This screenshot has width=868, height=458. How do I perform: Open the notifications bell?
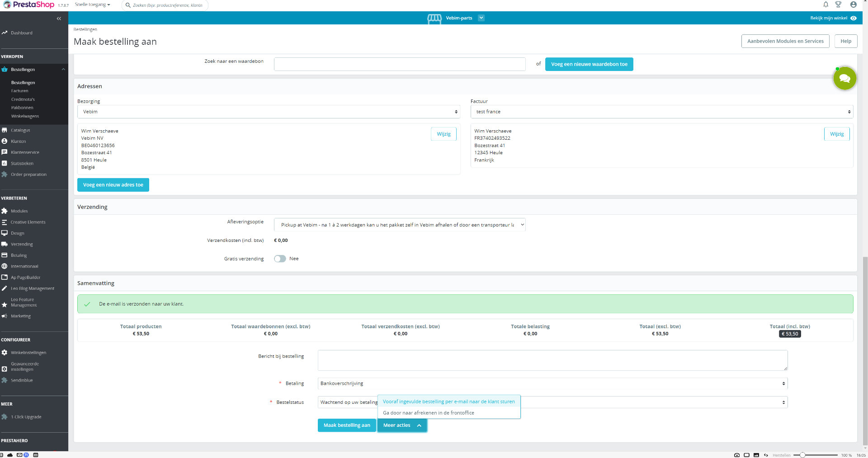pos(826,5)
